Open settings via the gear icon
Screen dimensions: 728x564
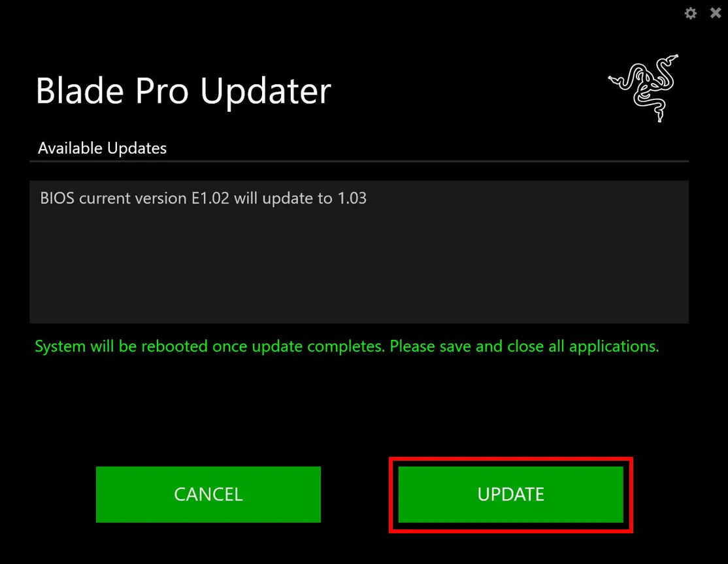coord(690,13)
